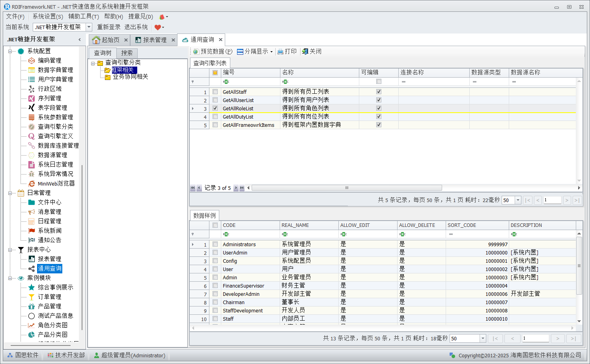This screenshot has height=364, width=590.
Task: Click 重新登录 to log in again
Action: pyautogui.click(x=109, y=27)
